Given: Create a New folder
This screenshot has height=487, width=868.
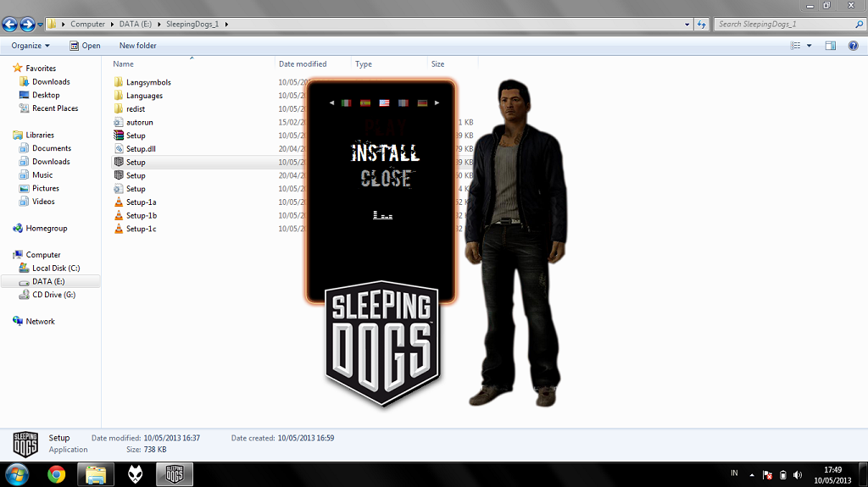Looking at the screenshot, I should (x=138, y=46).
